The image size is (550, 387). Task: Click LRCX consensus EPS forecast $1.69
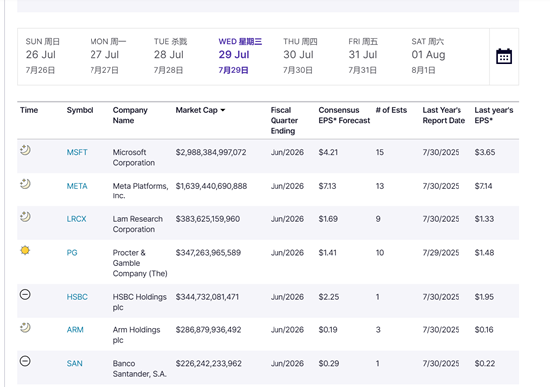click(x=328, y=219)
